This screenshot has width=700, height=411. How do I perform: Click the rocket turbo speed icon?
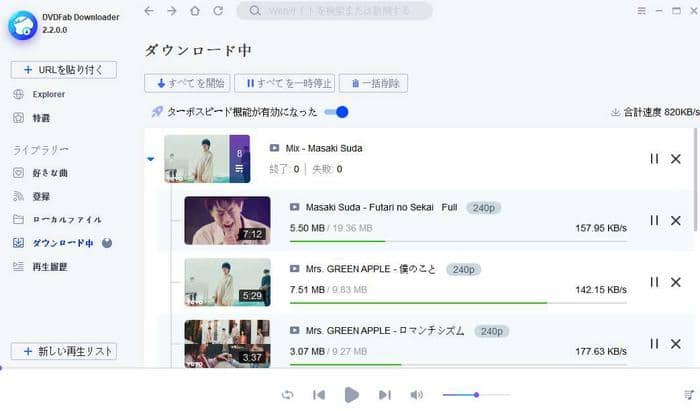pos(157,112)
